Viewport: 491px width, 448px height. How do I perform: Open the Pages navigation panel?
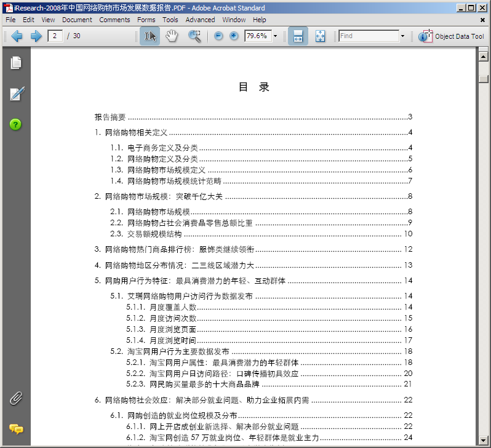click(16, 63)
